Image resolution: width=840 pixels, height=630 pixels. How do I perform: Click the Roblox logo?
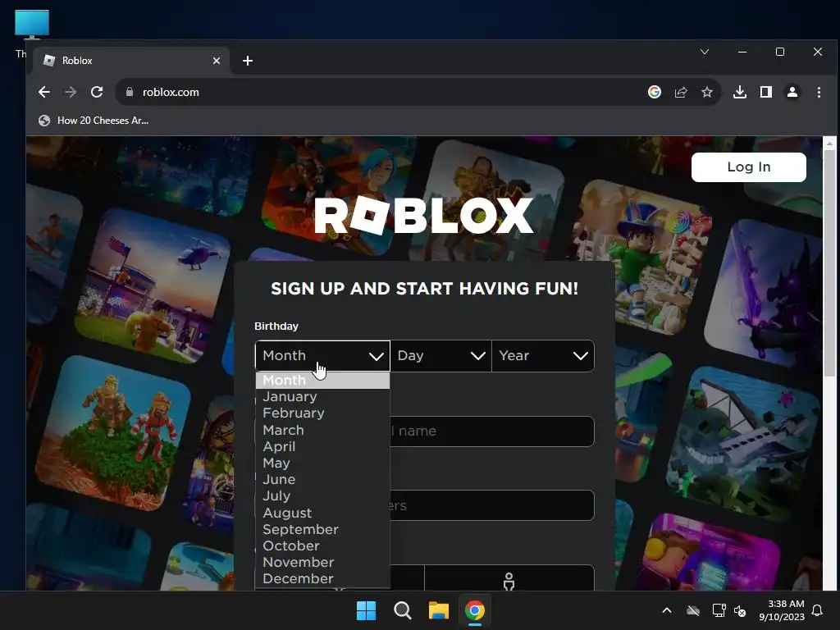click(423, 216)
